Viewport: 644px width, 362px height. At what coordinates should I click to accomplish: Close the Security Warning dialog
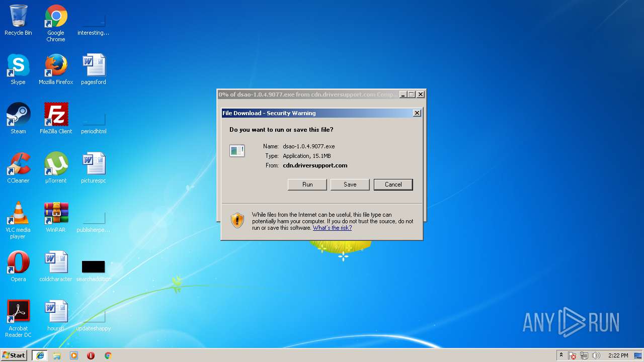pos(417,113)
